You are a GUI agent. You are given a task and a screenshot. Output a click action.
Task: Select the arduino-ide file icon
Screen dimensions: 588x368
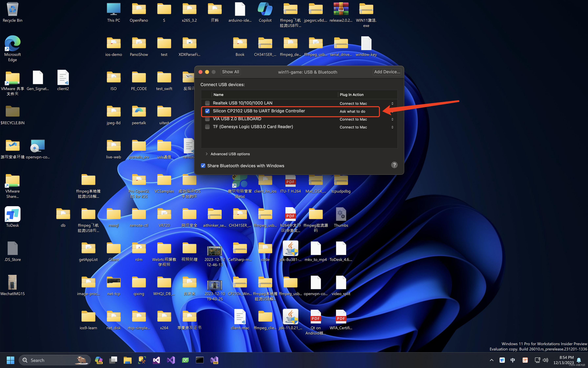coord(240,12)
